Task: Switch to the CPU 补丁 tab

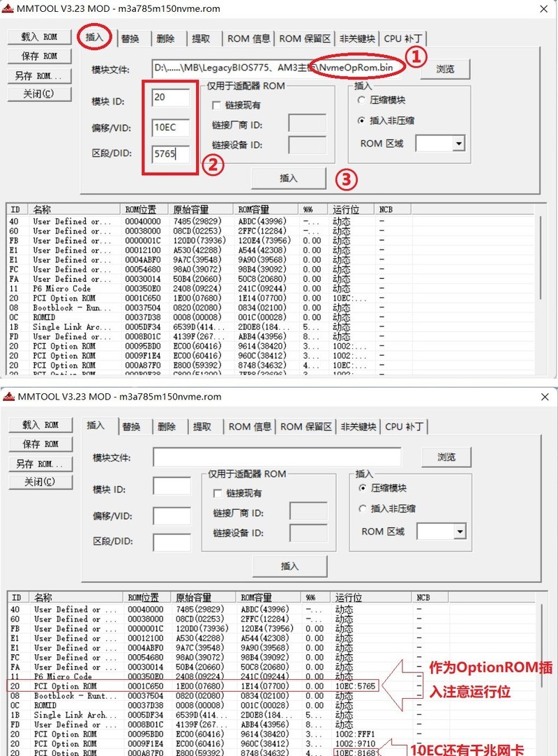Action: (x=402, y=38)
